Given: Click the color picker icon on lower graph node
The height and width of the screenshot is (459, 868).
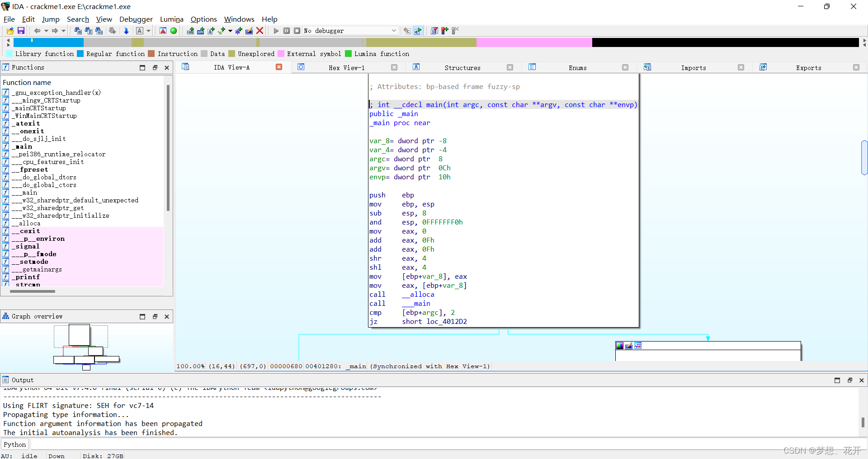Looking at the screenshot, I should click(x=620, y=346).
